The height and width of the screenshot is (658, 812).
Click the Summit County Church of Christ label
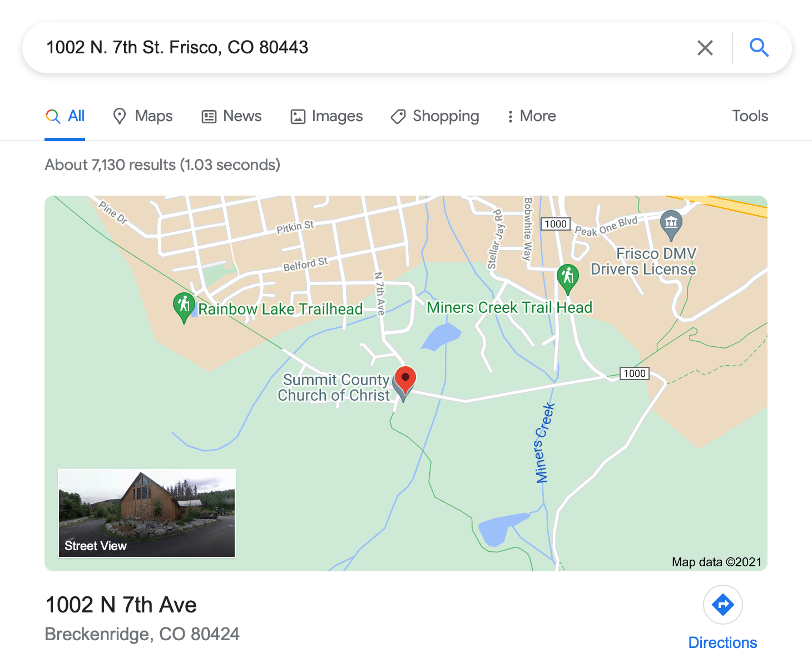click(x=334, y=387)
